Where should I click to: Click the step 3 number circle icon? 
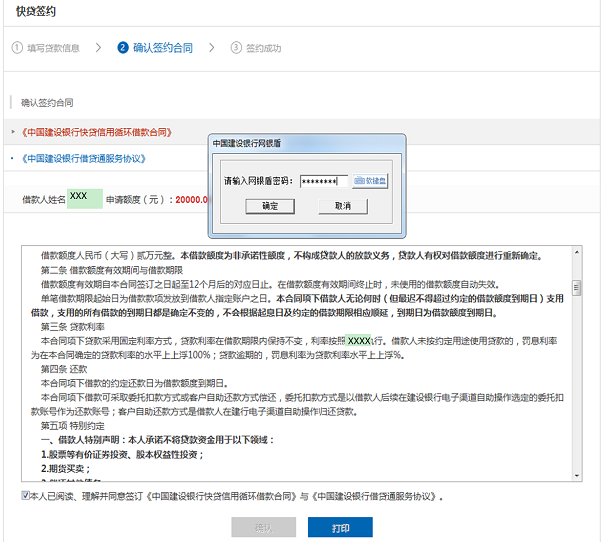(x=236, y=47)
